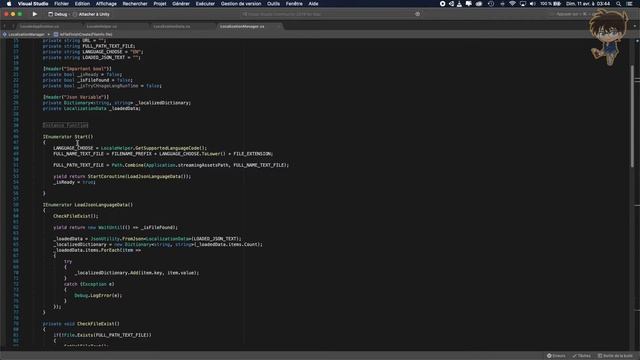The image size is (640, 360).
Task: Click the Run (play) button in toolbar
Action: (35, 14)
